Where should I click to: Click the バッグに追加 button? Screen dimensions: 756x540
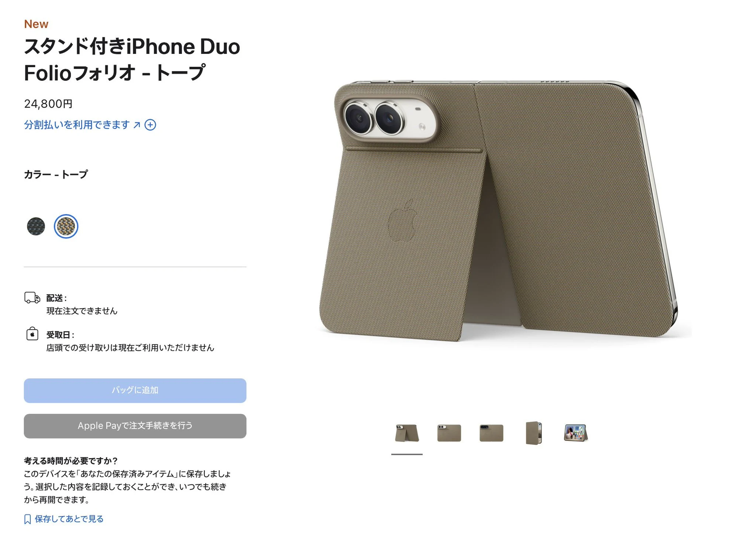click(135, 390)
